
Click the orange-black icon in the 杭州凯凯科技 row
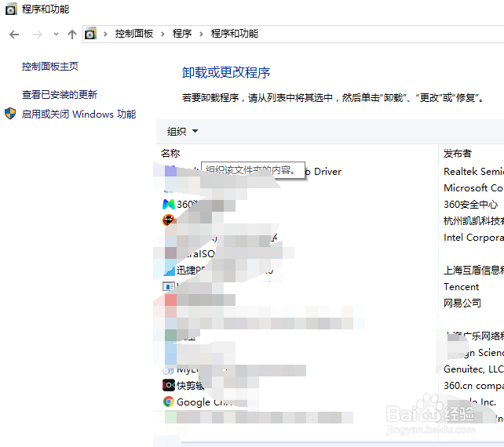tap(169, 220)
